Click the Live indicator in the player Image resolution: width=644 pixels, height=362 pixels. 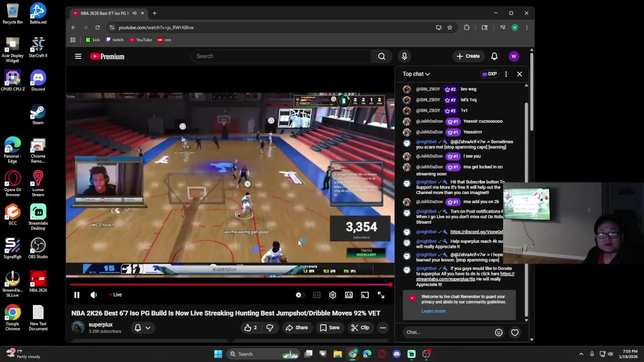[x=116, y=295]
